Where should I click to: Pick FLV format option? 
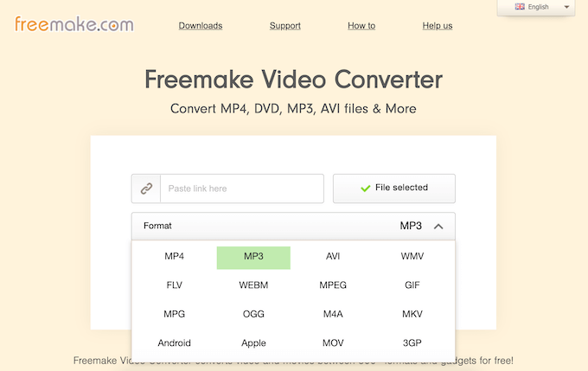coord(175,285)
